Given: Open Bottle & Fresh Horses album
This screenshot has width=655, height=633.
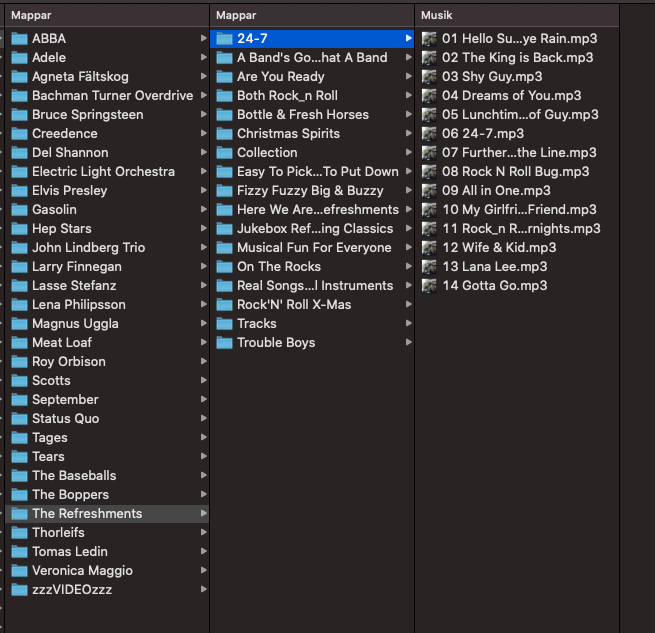Looking at the screenshot, I should 312,115.
